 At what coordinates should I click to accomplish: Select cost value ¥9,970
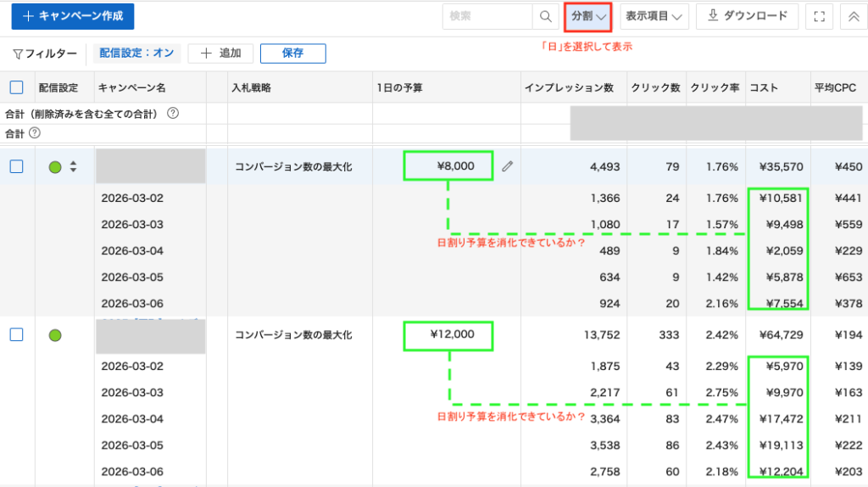[x=784, y=392]
